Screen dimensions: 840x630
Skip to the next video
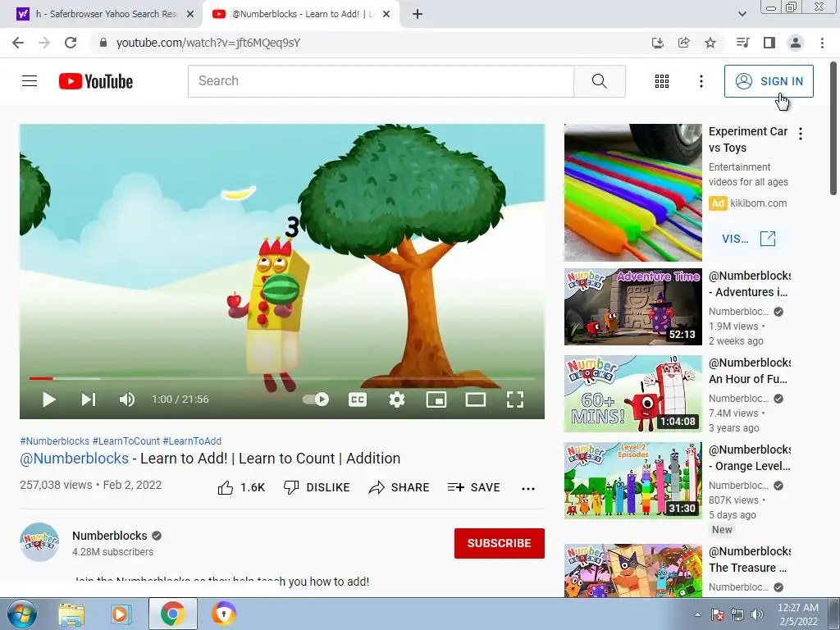[x=89, y=399]
